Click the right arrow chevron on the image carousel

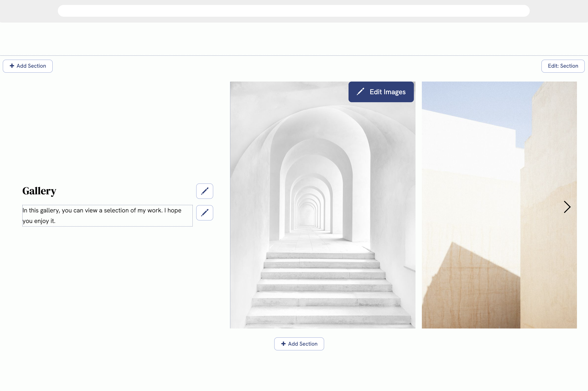[567, 207]
